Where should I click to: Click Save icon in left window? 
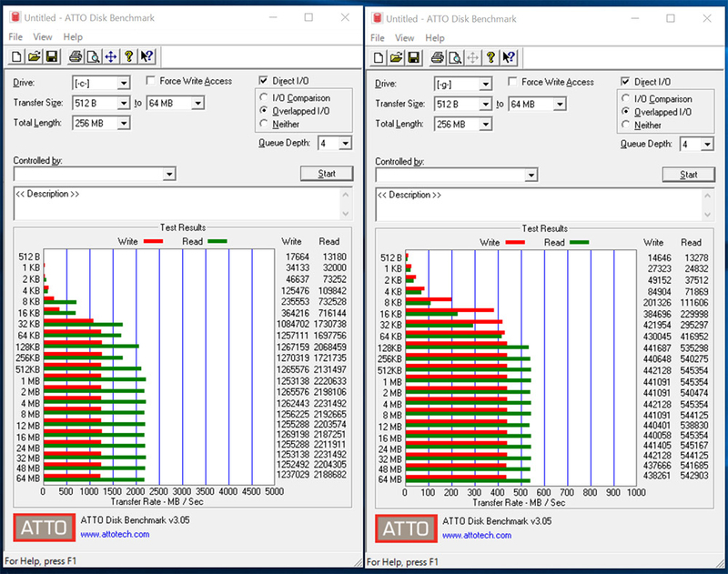(52, 56)
